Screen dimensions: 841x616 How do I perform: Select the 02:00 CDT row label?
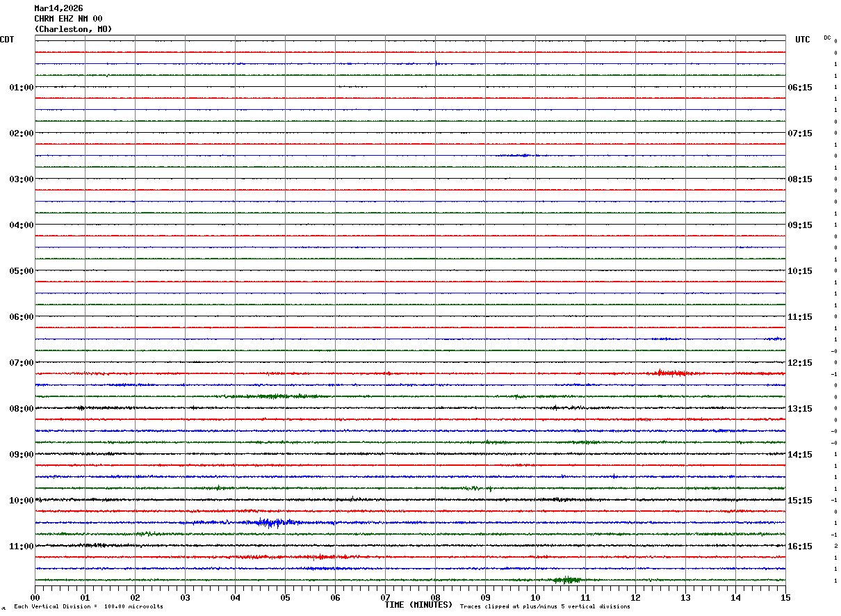coord(22,133)
